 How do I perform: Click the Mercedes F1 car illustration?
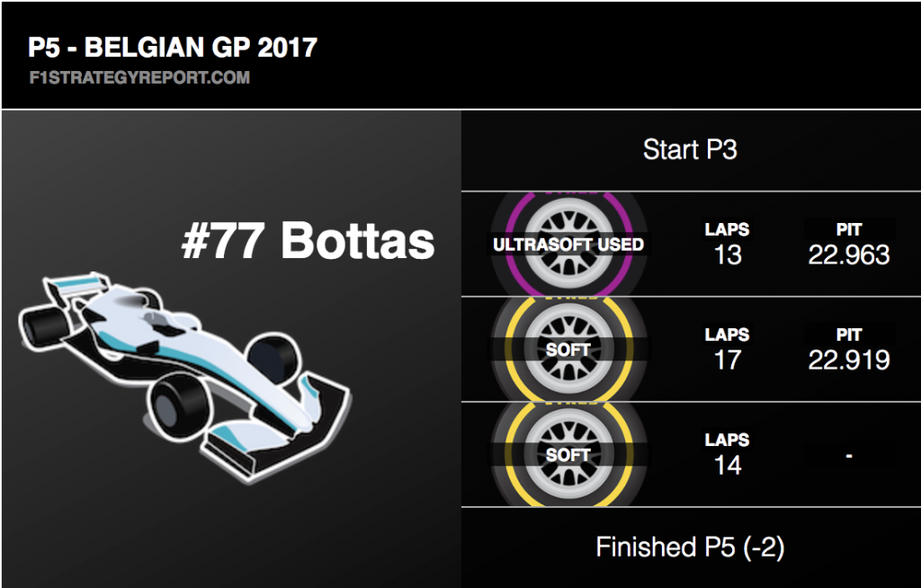coord(185,376)
